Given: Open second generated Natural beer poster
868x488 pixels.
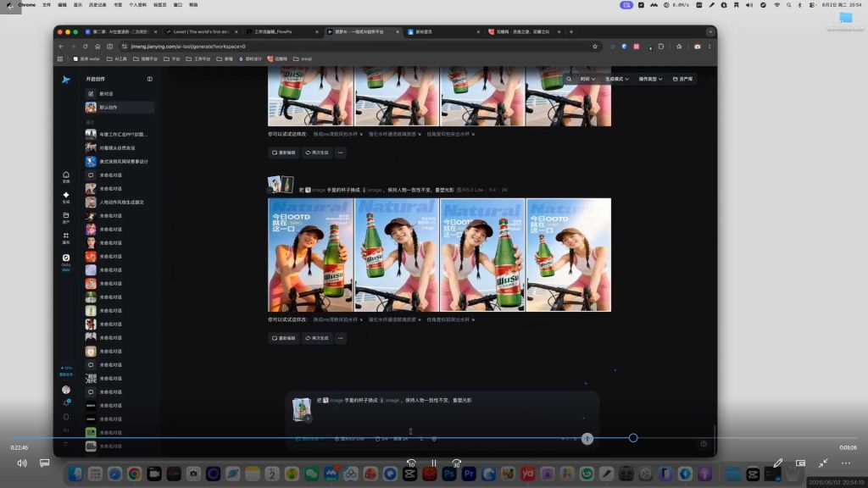Looking at the screenshot, I should tap(397, 255).
